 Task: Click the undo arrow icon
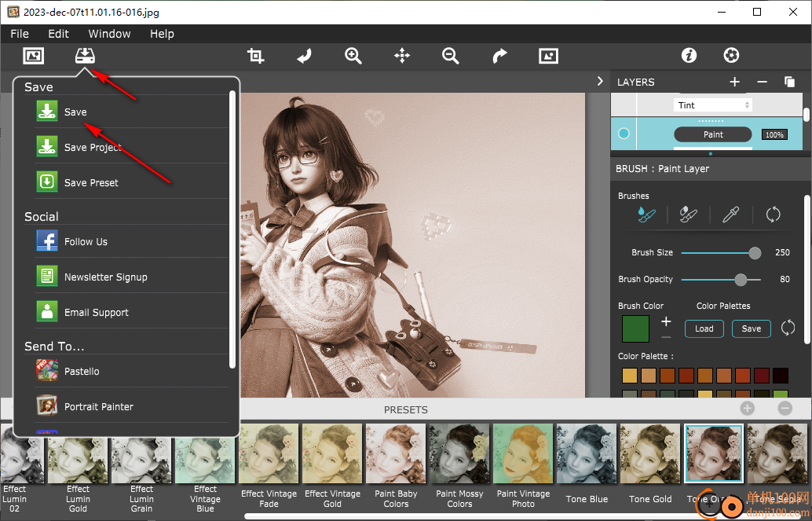coord(305,56)
